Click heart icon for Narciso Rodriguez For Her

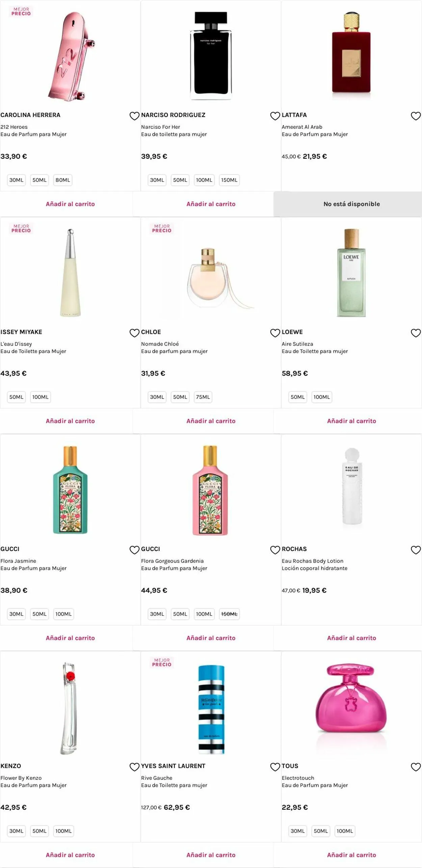[275, 116]
